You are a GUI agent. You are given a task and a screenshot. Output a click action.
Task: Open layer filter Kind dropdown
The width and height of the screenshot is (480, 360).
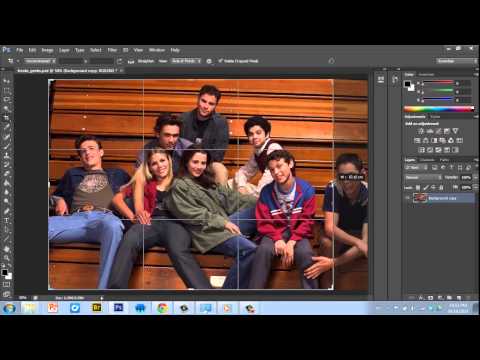[417, 167]
